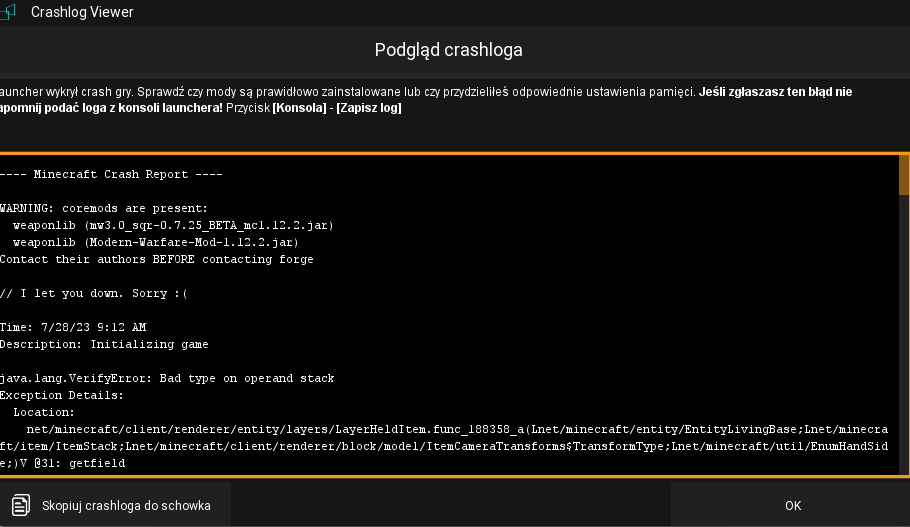This screenshot has width=910, height=527.
Task: Click the "Description: Initializing game" line
Action: 104,344
